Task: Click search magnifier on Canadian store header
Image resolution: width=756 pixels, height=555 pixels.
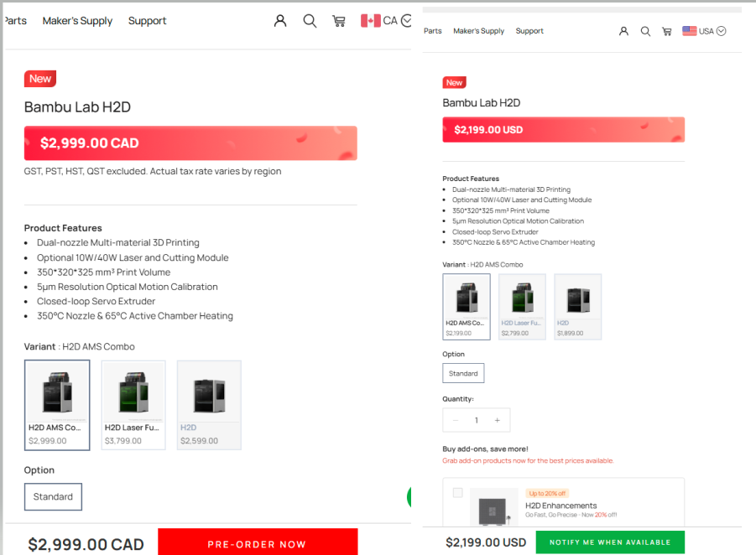Action: [310, 21]
